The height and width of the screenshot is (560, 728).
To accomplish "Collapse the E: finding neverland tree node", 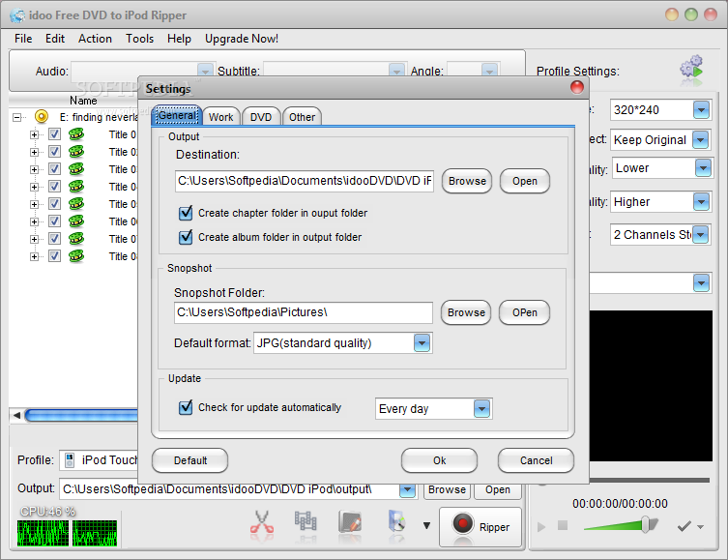I will coord(16,117).
